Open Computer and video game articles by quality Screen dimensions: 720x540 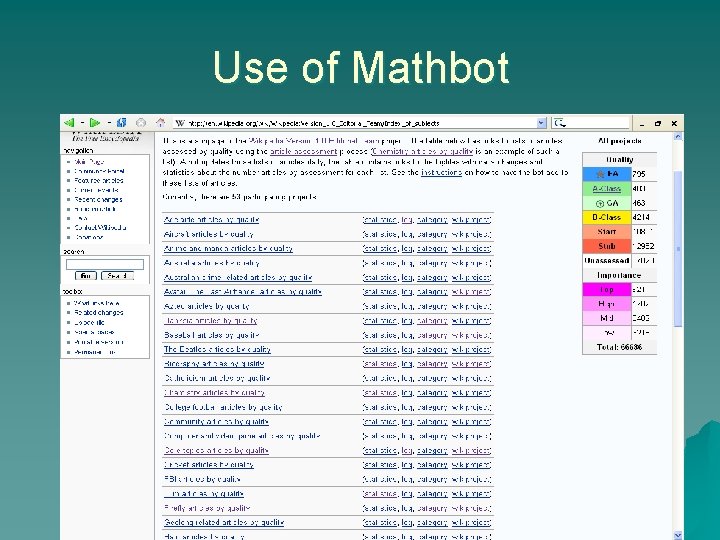pos(242,436)
